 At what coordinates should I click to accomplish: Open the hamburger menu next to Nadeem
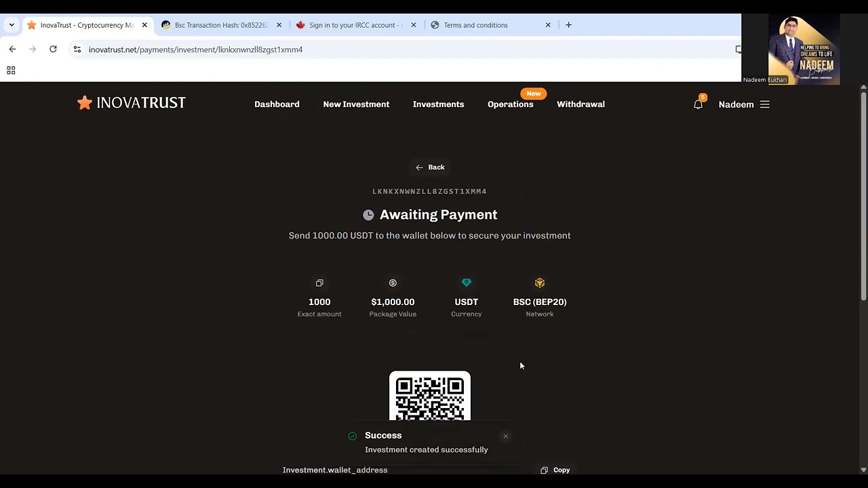(x=764, y=104)
